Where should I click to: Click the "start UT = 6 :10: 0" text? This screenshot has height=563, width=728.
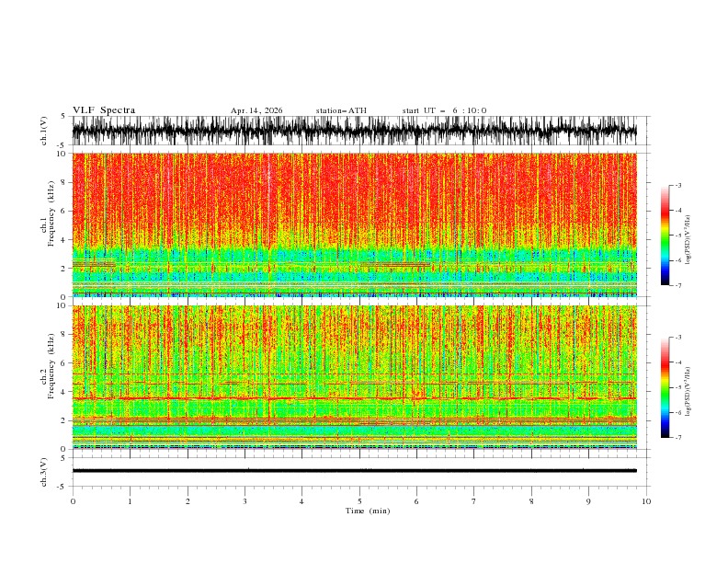[444, 110]
